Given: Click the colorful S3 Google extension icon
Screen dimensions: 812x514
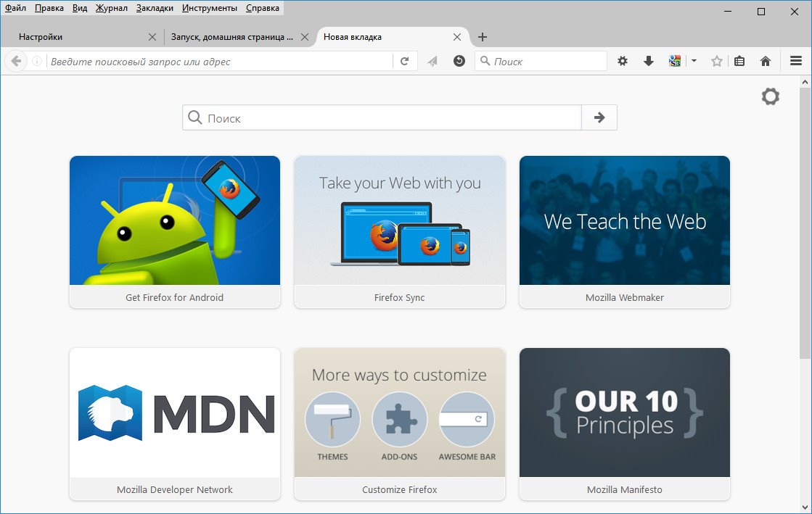Looking at the screenshot, I should point(675,61).
